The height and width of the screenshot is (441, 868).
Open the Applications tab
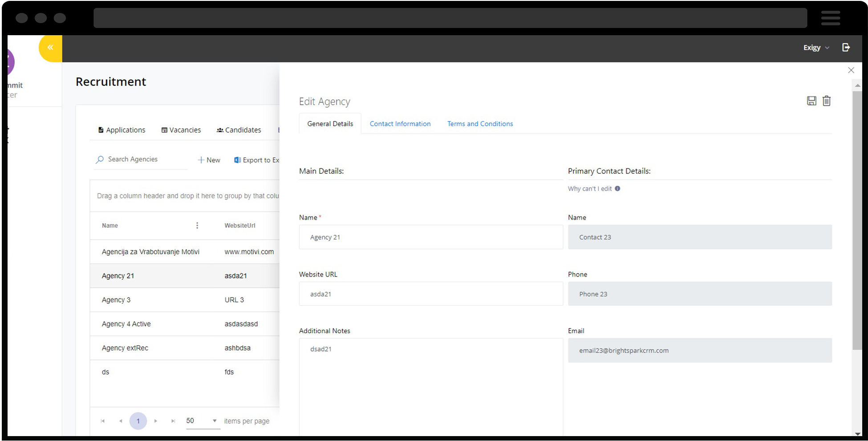[x=122, y=130]
